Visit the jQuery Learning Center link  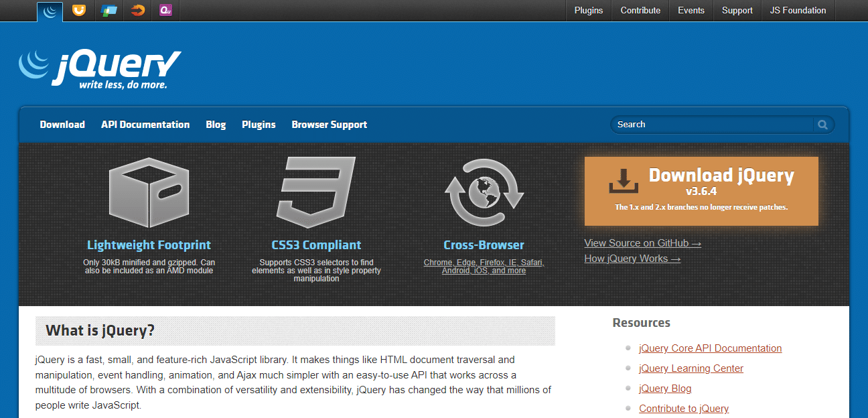(x=691, y=368)
